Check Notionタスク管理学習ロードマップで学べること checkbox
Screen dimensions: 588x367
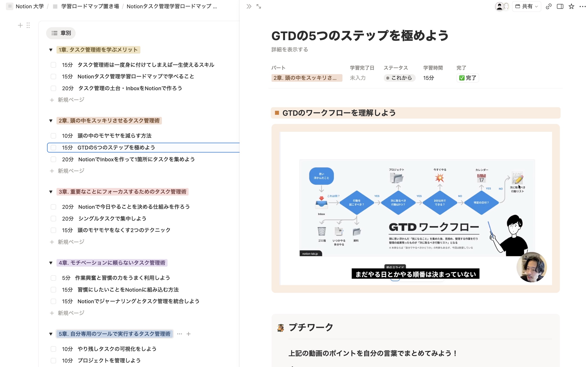click(x=53, y=77)
